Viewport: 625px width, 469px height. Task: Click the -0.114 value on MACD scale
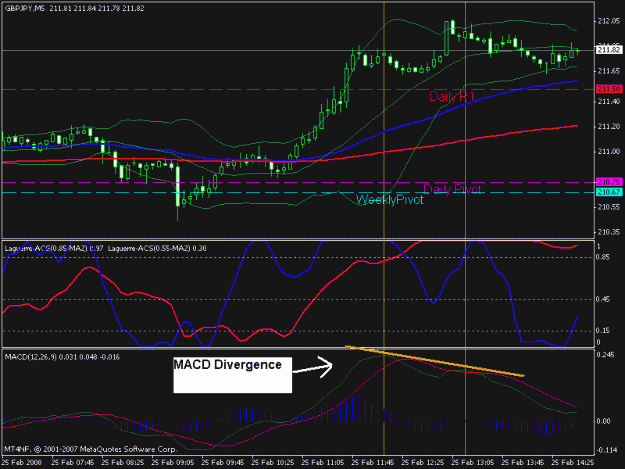pos(606,450)
